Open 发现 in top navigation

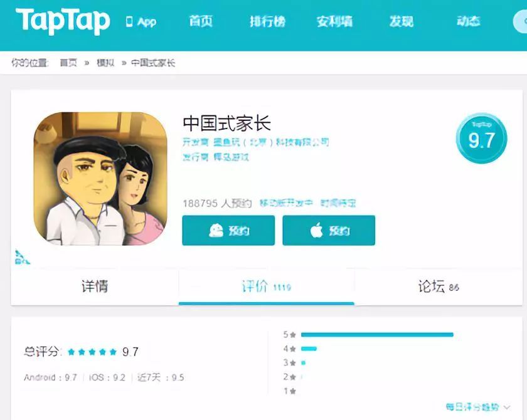click(x=402, y=21)
